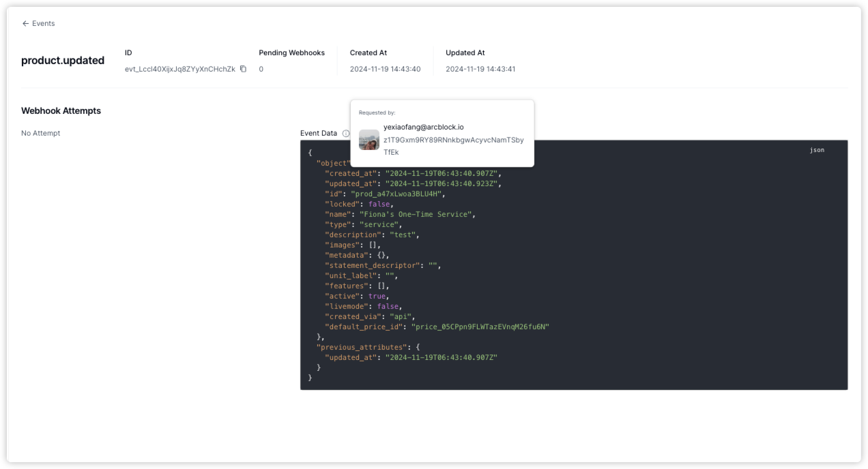Click the Updated At timestamp value
This screenshot has width=868, height=469.
click(x=480, y=69)
